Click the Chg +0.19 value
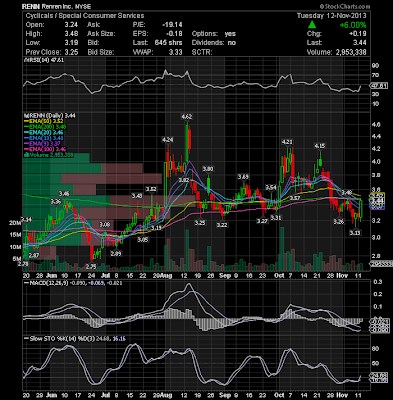393x400 pixels. [x=358, y=34]
